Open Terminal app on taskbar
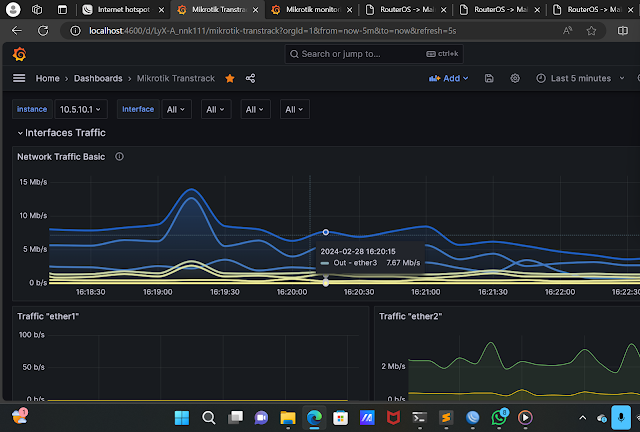 coord(420,417)
